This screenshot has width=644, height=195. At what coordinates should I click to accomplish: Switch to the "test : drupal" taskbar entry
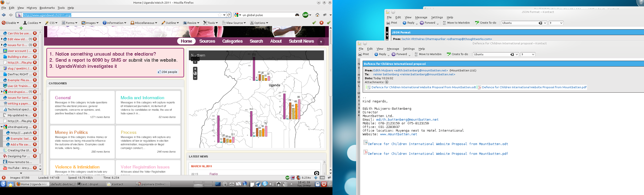point(90,184)
